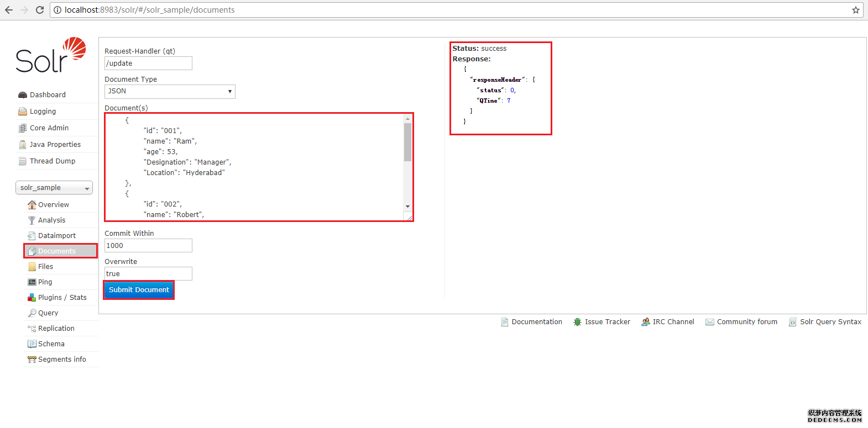
Task: Click the Overview house icon
Action: pos(32,205)
